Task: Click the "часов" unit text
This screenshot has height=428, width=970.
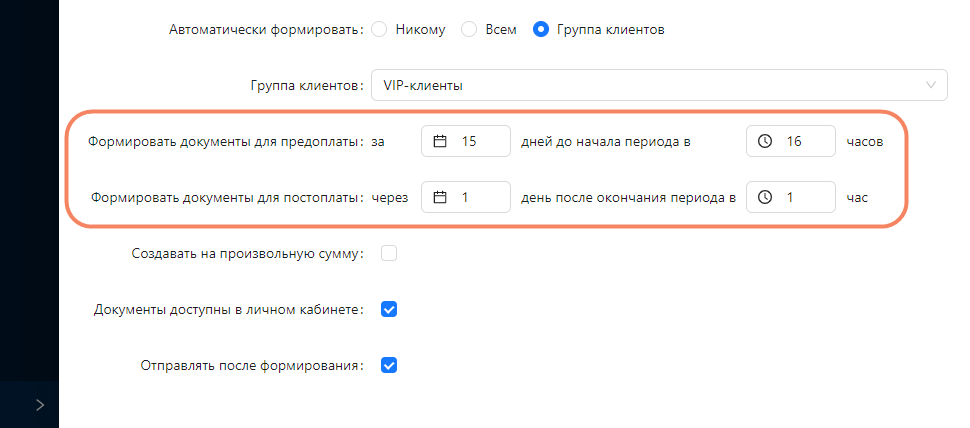Action: point(864,142)
